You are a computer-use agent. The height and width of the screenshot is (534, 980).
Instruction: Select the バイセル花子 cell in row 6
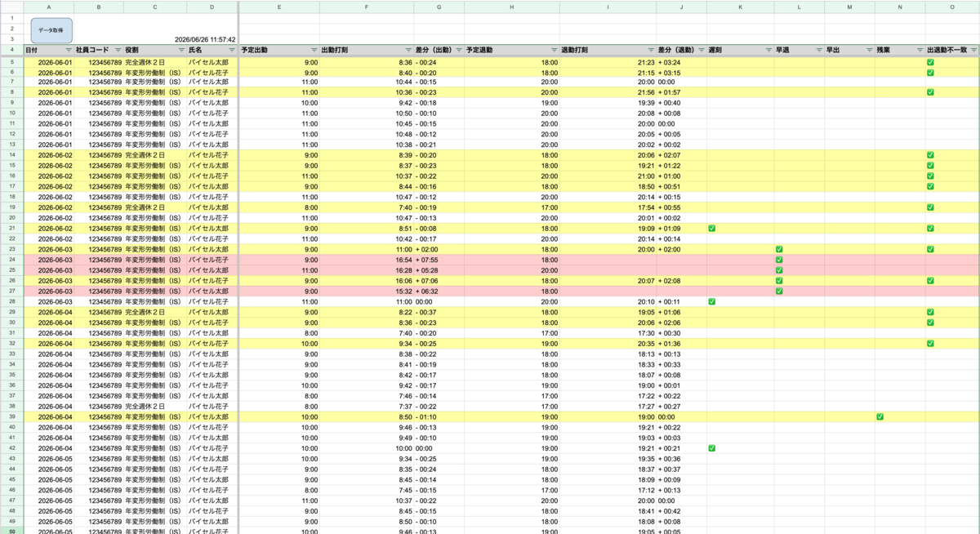click(212, 72)
